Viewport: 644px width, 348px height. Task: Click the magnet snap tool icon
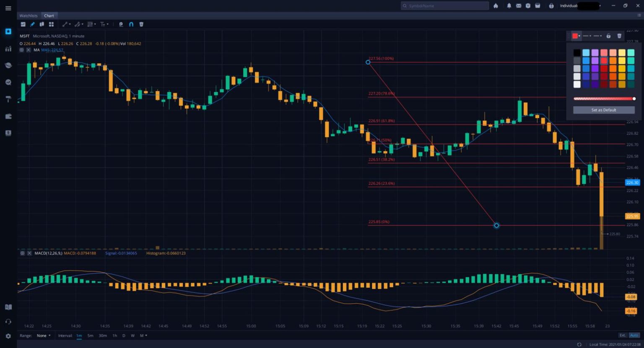[x=131, y=24]
